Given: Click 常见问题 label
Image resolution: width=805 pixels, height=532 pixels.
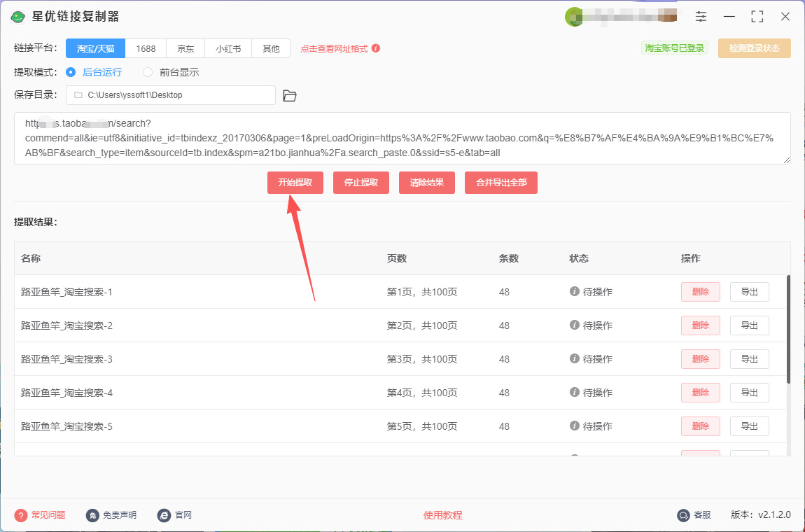Looking at the screenshot, I should point(48,515).
